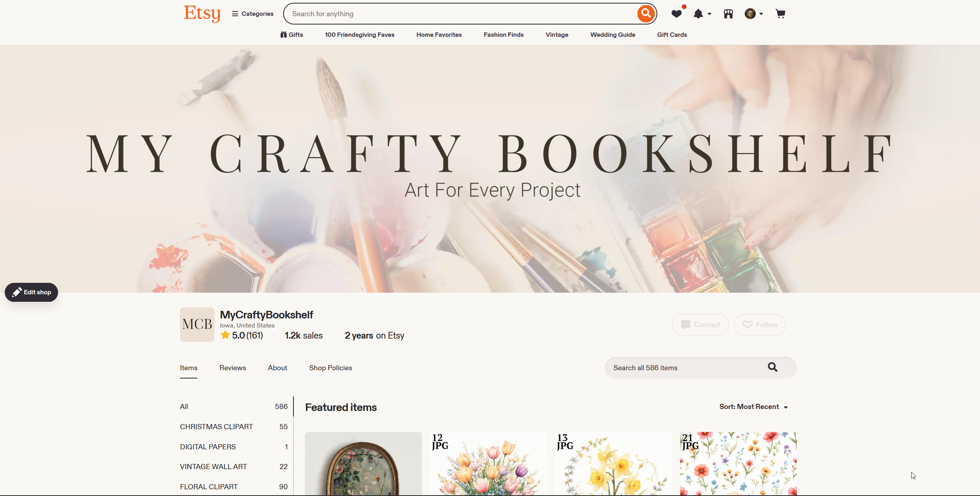Click the 5.0 star rating
Image resolution: width=980 pixels, height=496 pixels.
[x=242, y=335]
